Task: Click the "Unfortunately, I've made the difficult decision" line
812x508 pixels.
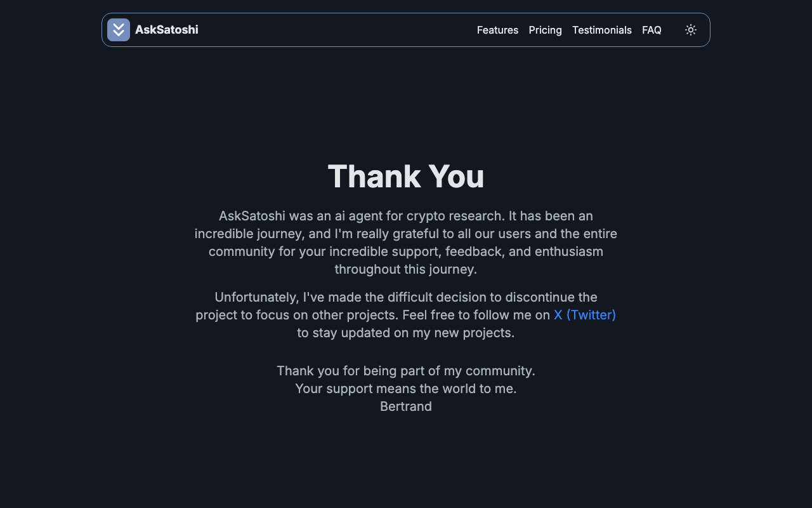Action: (x=406, y=297)
